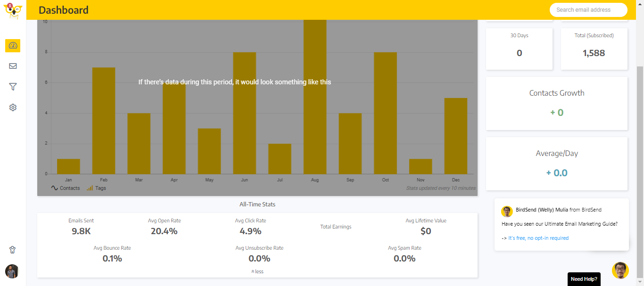
Task: Open the Total (Subscribed) 1,588 card
Action: [x=594, y=49]
